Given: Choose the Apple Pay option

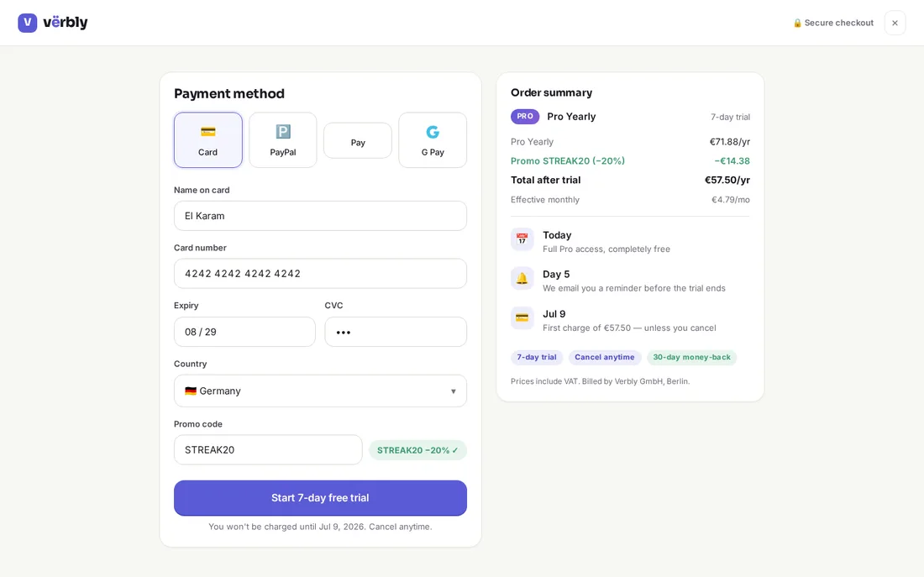Looking at the screenshot, I should click(358, 141).
